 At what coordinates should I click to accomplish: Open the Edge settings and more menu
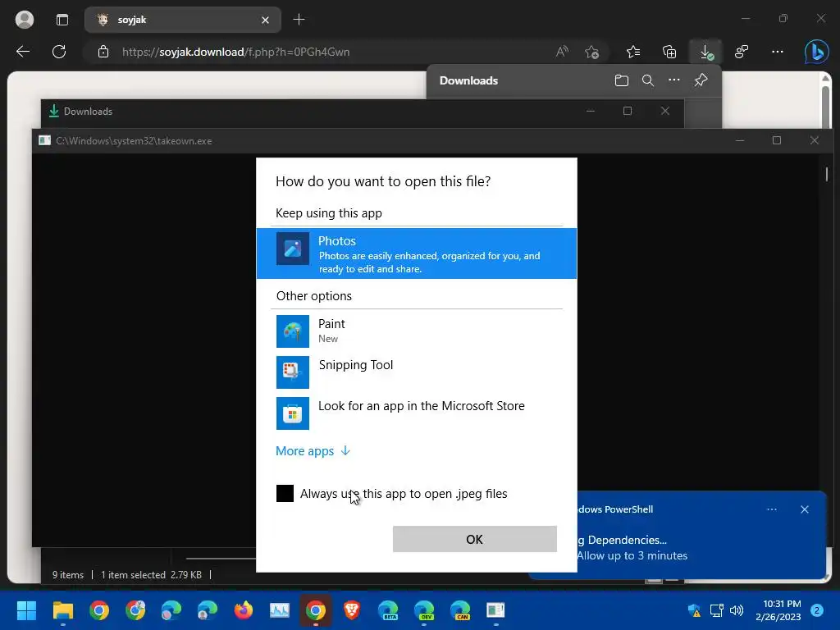tap(778, 52)
